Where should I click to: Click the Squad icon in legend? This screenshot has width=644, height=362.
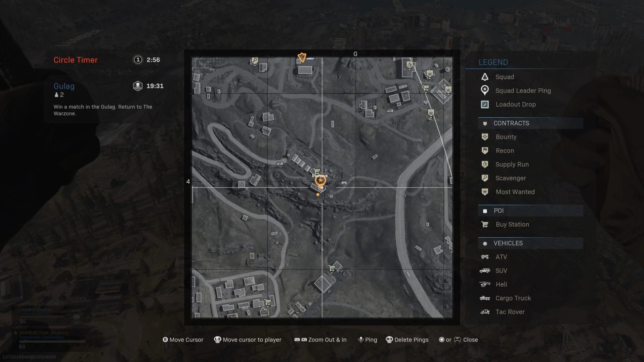click(485, 77)
